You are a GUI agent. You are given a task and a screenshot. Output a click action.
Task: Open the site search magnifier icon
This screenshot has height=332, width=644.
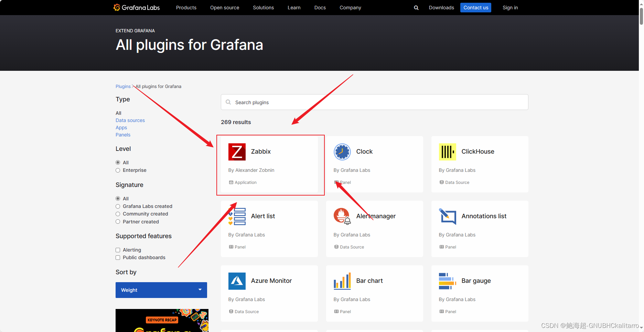tap(416, 8)
